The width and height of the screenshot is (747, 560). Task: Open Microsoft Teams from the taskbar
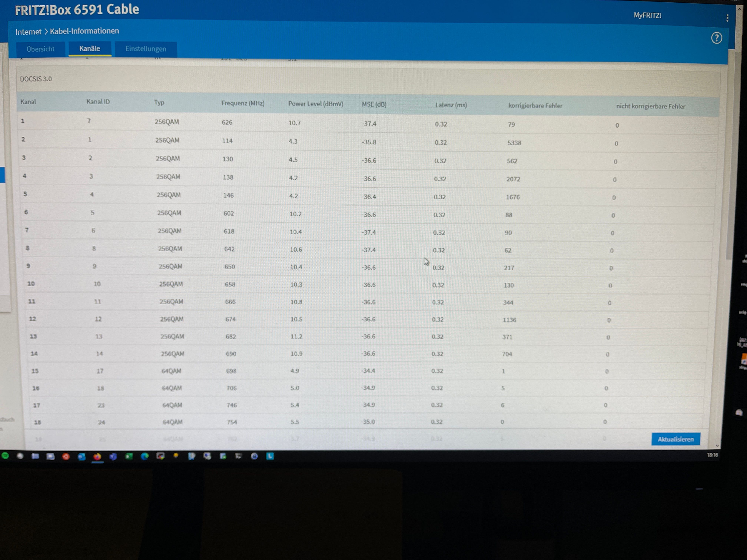tap(113, 456)
